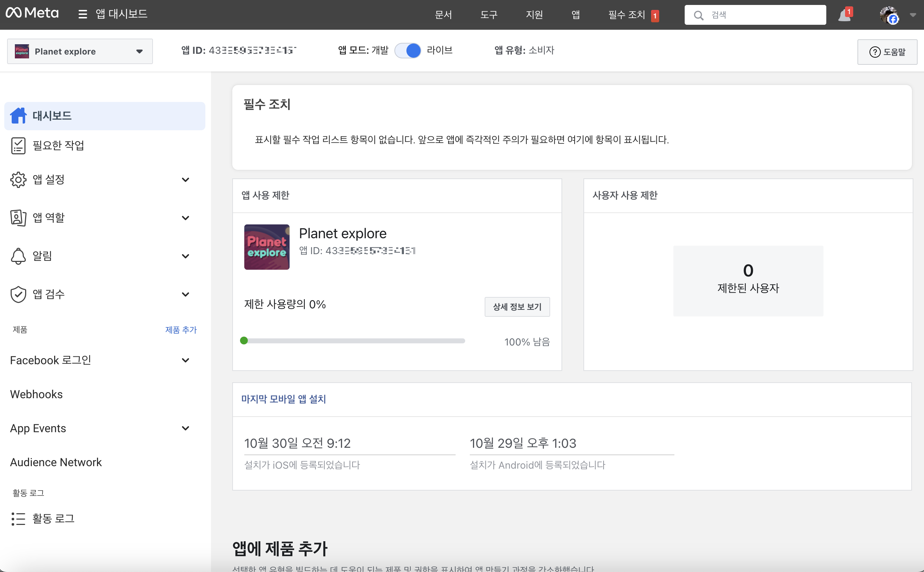Open the profile avatar menu
Screen dimensions: 924x572
(889, 15)
